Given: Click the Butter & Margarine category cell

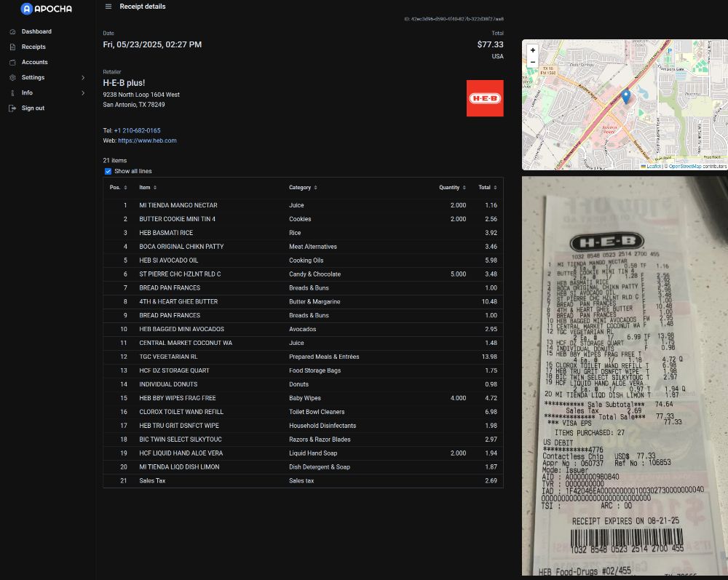Looking at the screenshot, I should pyautogui.click(x=314, y=301).
